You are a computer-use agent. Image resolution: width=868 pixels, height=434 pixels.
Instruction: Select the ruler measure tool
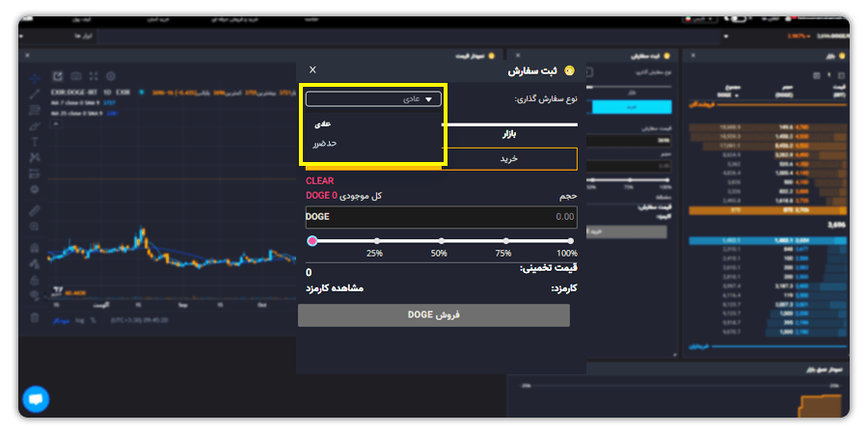pos(35,210)
